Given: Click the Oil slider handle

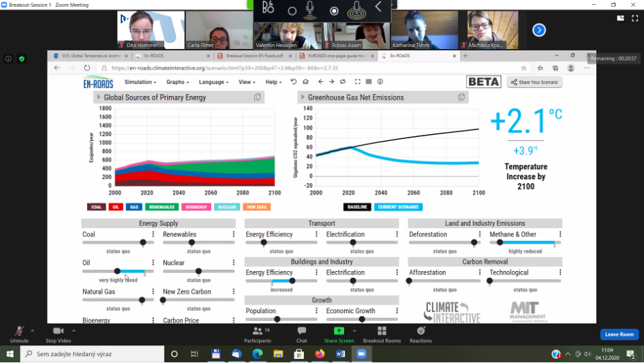Looking at the screenshot, I should point(117,271).
